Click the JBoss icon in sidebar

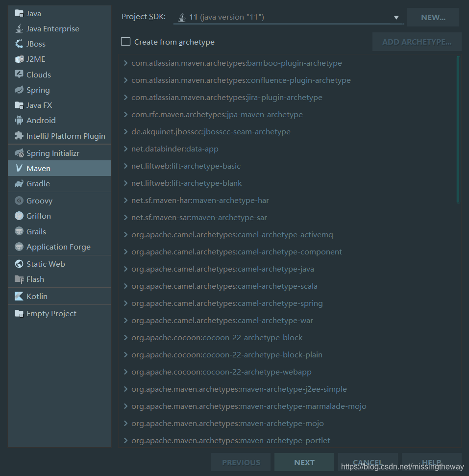point(19,44)
